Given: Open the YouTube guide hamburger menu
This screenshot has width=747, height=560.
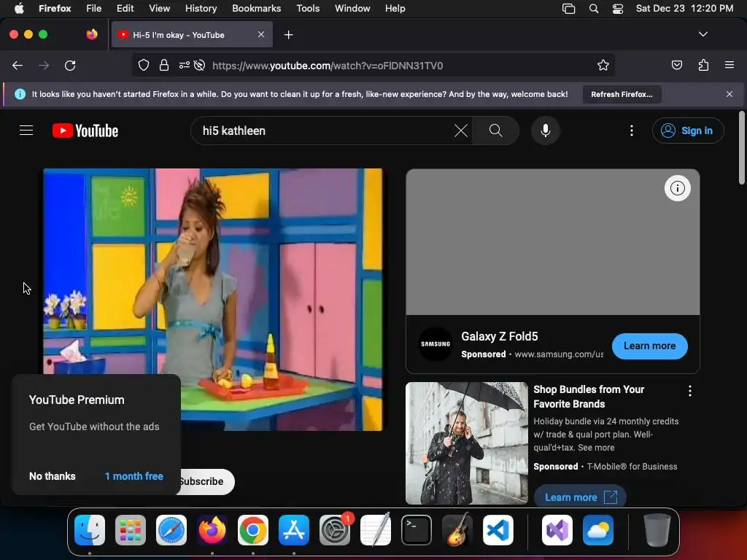Looking at the screenshot, I should pos(26,131).
